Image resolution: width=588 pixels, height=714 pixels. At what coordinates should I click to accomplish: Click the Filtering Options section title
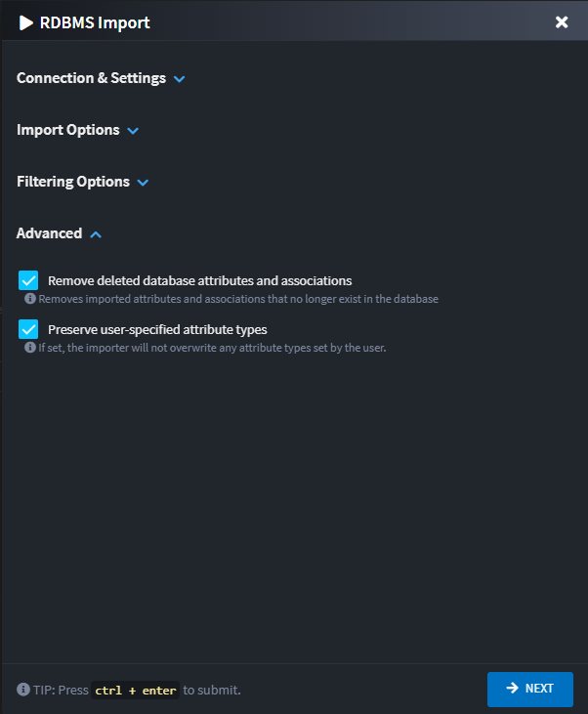tap(73, 182)
